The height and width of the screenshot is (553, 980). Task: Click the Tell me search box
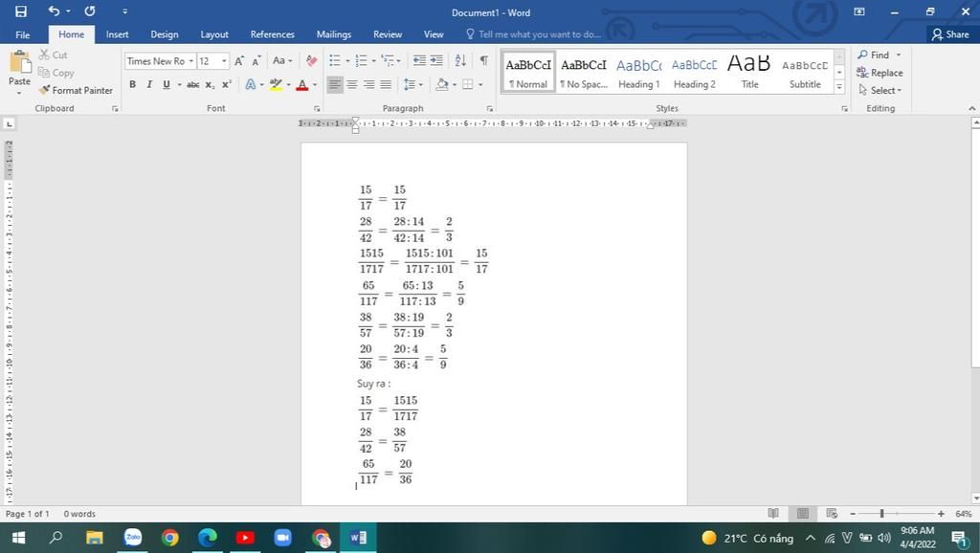tap(533, 34)
